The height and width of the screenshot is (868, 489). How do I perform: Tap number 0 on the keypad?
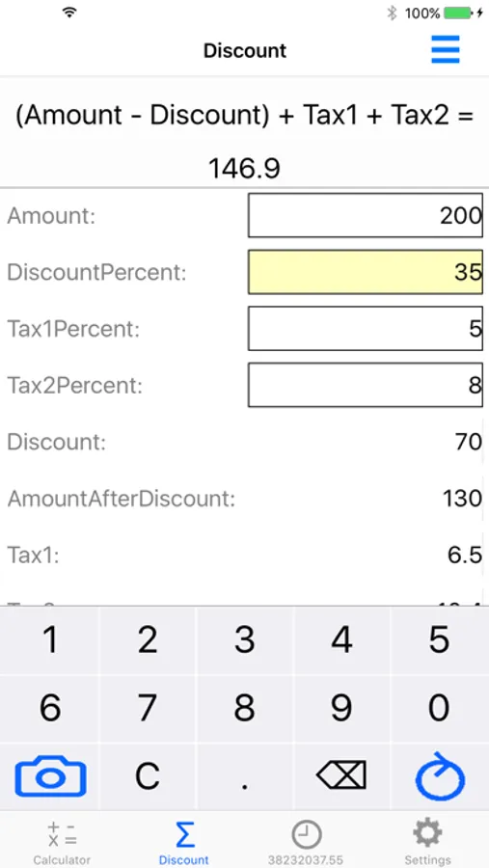(x=439, y=708)
